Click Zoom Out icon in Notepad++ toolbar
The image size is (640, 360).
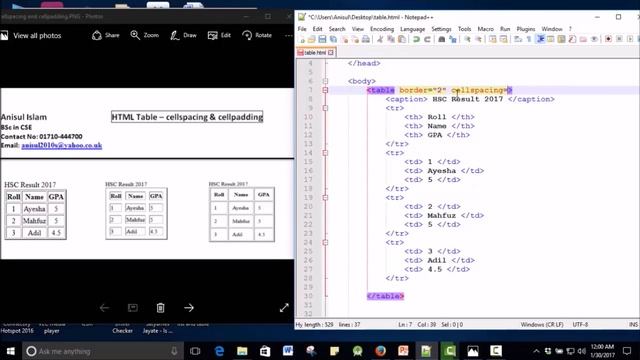point(478,40)
